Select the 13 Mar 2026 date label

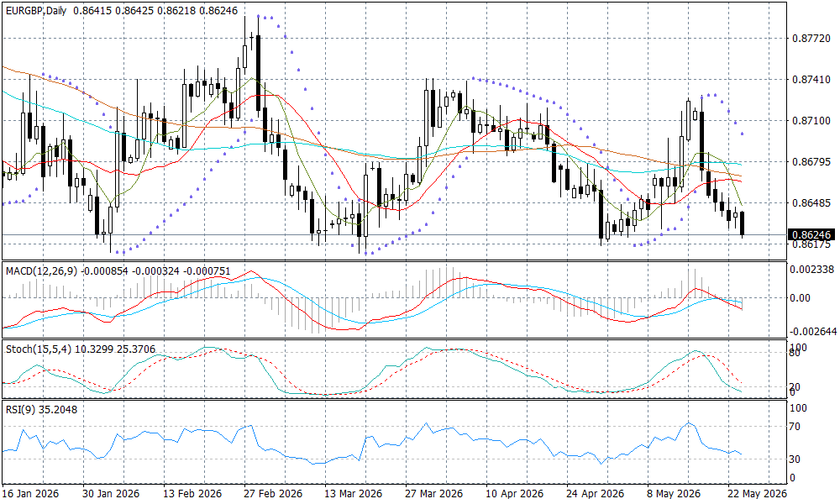click(x=353, y=493)
